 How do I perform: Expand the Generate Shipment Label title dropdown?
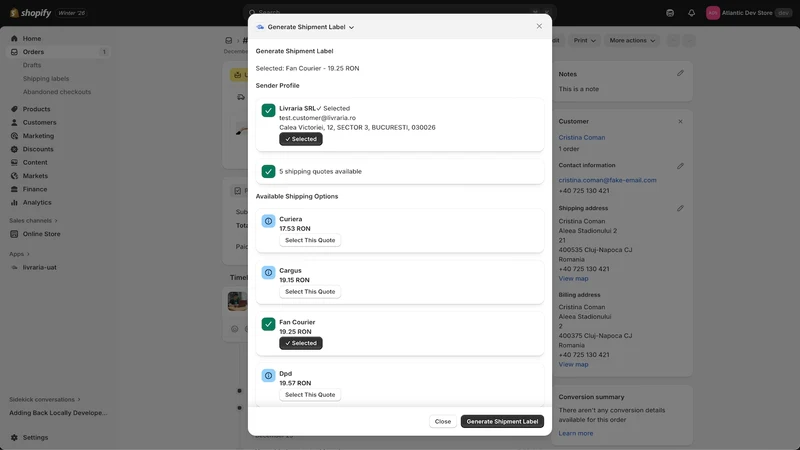pyautogui.click(x=306, y=27)
